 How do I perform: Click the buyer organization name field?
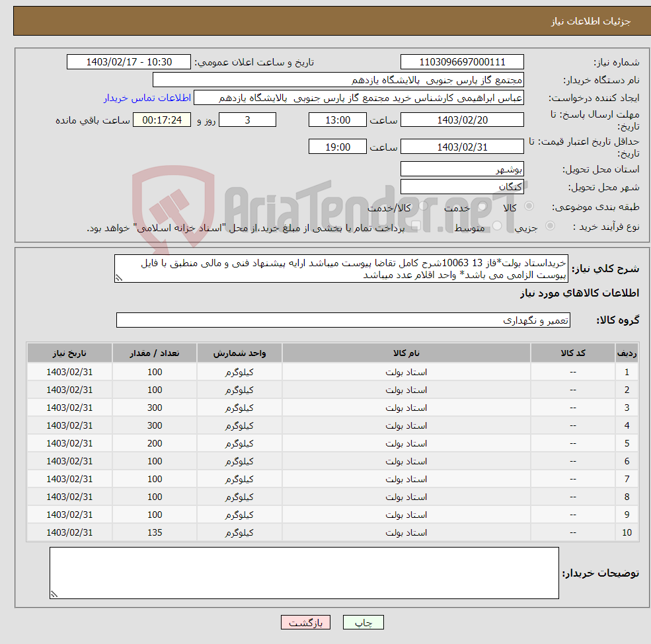(x=338, y=80)
